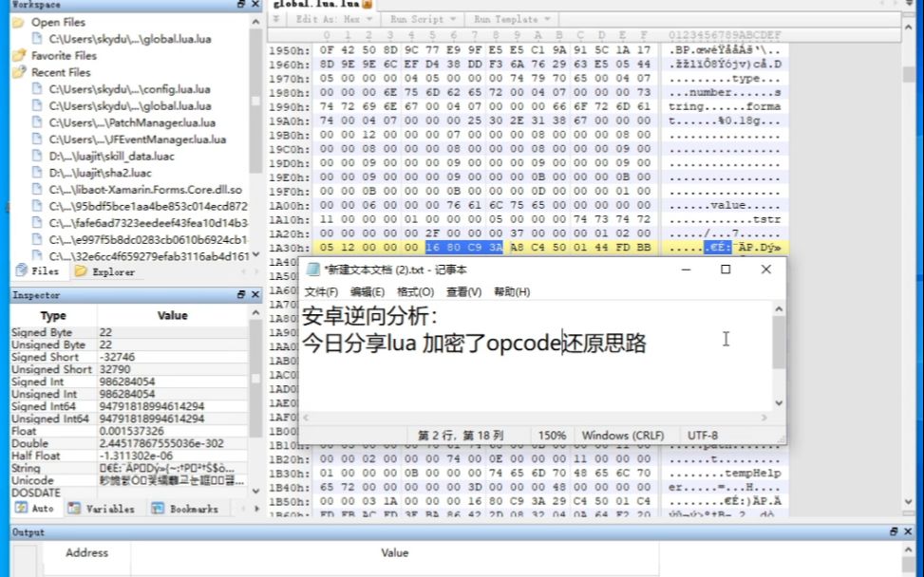Viewport: 924px width, 577px height.
Task: Select the Recent Files folder
Action: pos(61,72)
